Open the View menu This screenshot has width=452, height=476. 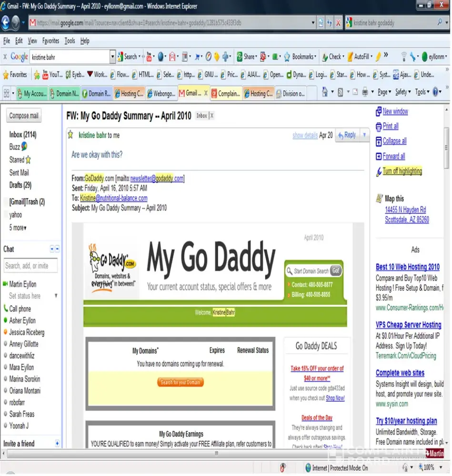point(32,40)
